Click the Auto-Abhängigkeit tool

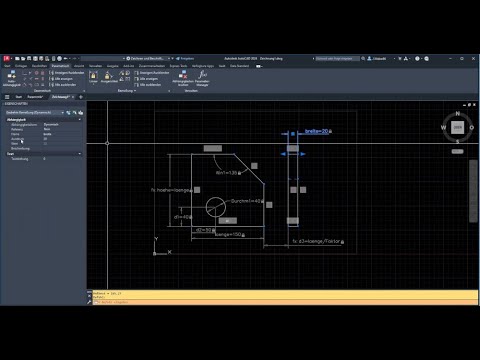click(11, 79)
